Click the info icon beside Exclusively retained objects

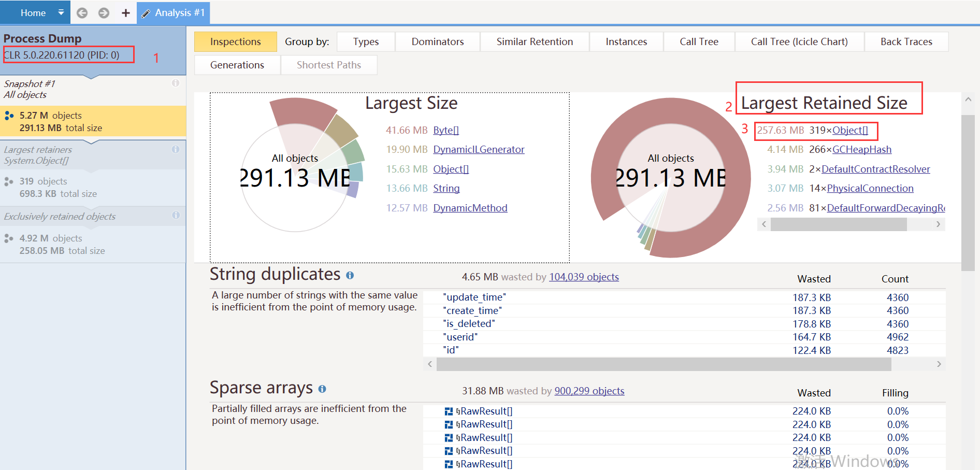click(176, 215)
